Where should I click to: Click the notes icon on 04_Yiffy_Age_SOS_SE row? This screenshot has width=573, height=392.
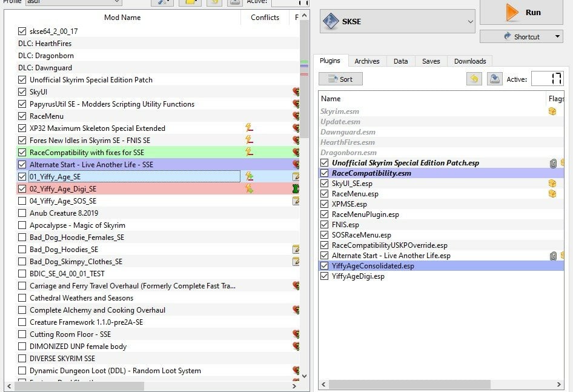pos(296,201)
